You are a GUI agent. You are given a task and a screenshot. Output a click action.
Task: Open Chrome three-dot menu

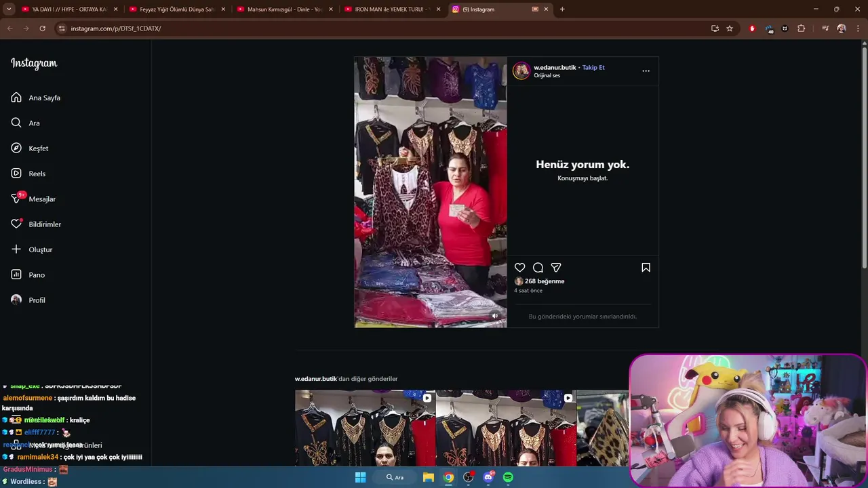point(859,28)
